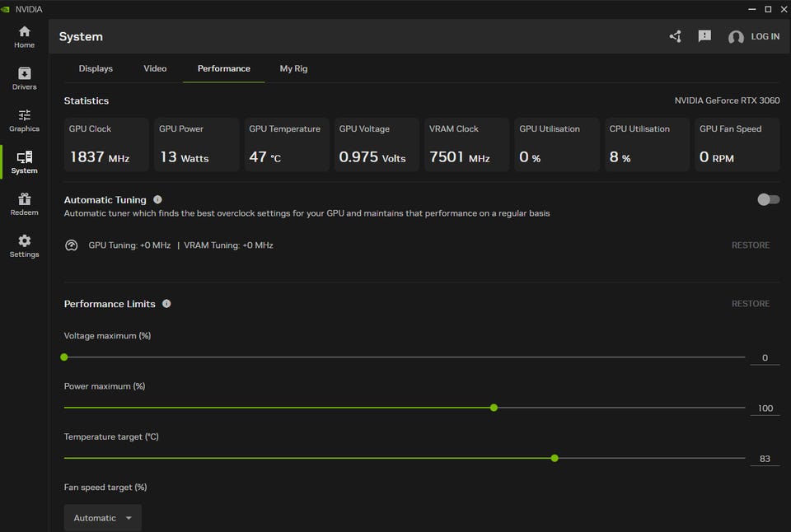Click the Temperature target slider handle

555,458
